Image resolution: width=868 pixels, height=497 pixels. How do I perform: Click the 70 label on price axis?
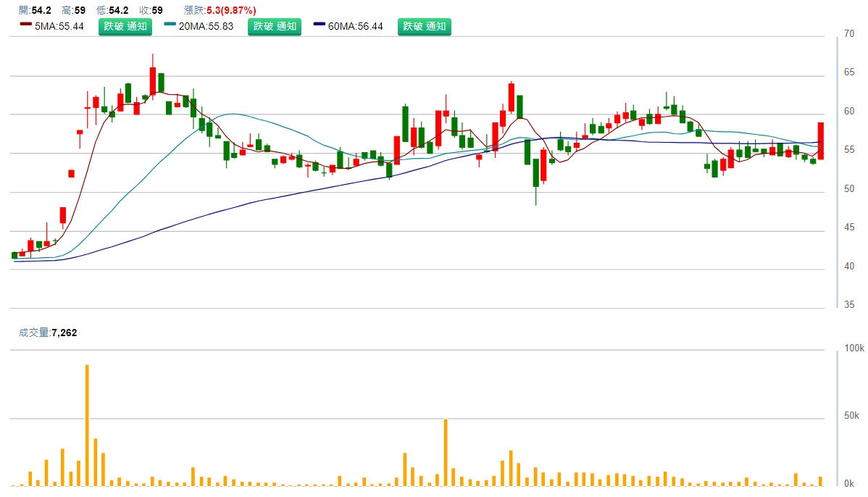click(849, 33)
